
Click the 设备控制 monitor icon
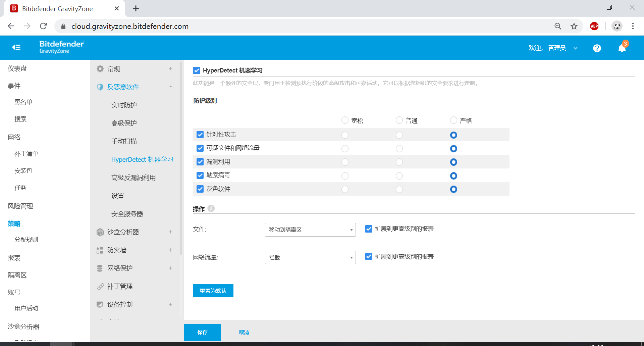click(x=100, y=304)
